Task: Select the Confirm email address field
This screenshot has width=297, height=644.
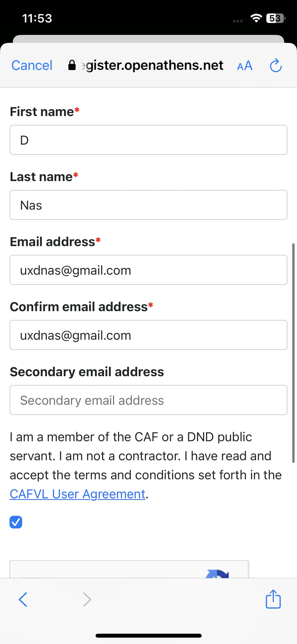Action: point(148,335)
